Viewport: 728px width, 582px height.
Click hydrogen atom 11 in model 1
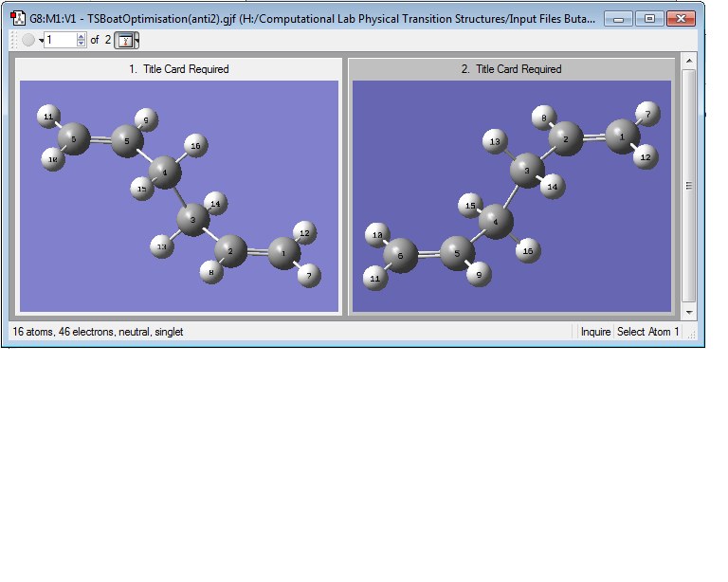[x=48, y=117]
